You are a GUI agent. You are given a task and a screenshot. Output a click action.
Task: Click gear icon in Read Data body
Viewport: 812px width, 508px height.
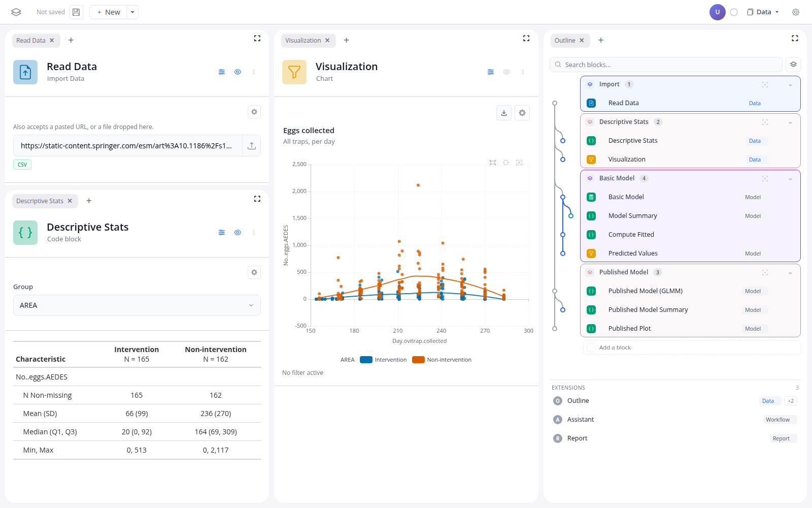pos(254,112)
